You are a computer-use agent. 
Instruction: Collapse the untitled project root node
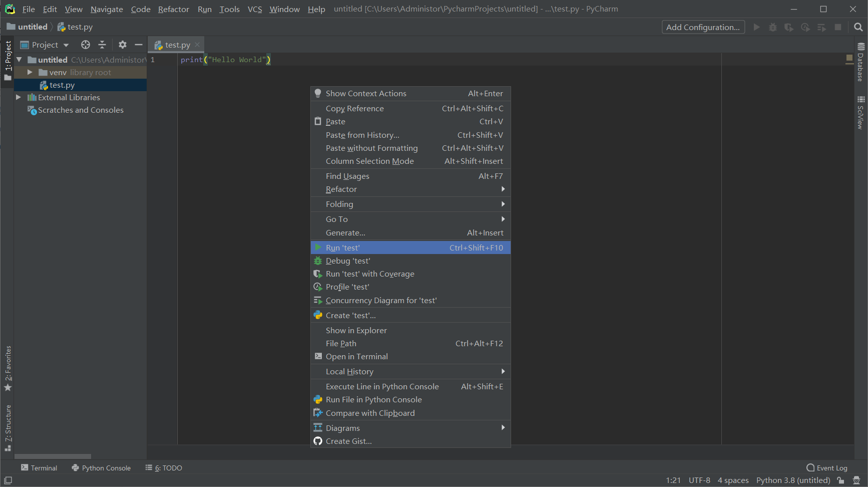click(19, 60)
